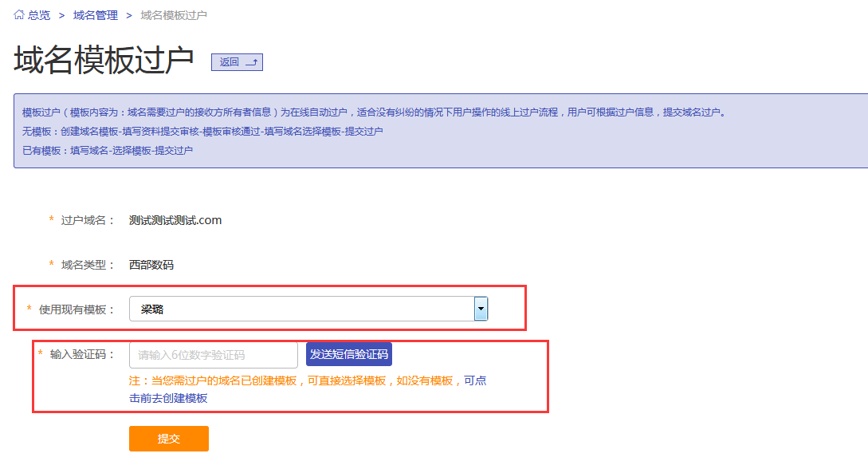Click the domain value 测试测试测试.com
This screenshot has width=868, height=473.
point(175,220)
